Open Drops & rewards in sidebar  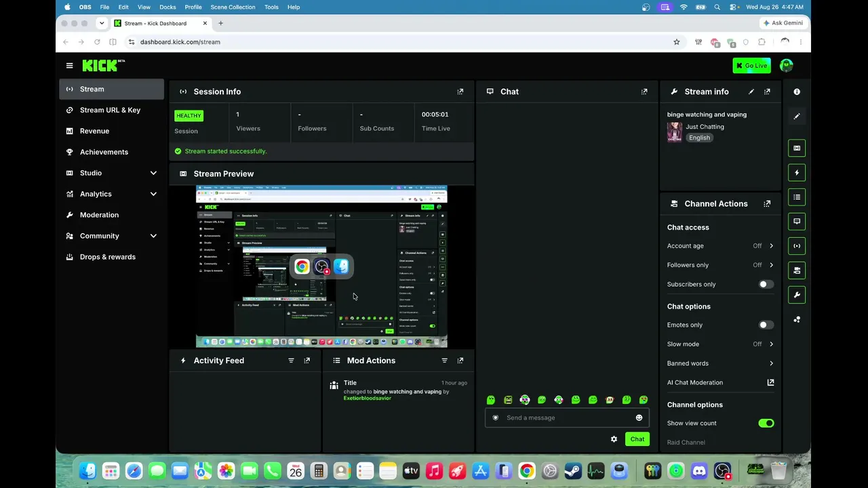pyautogui.click(x=111, y=257)
